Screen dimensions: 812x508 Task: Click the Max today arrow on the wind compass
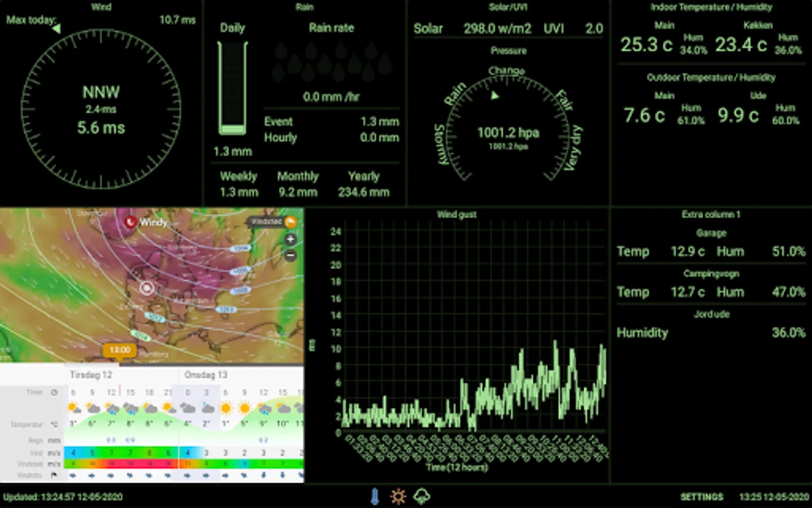point(56,28)
